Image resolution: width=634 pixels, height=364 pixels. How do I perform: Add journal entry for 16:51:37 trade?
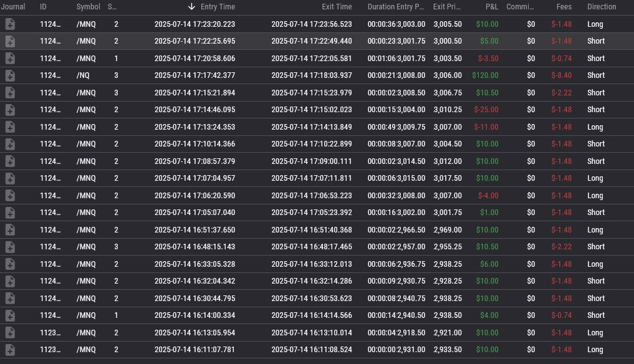10,230
